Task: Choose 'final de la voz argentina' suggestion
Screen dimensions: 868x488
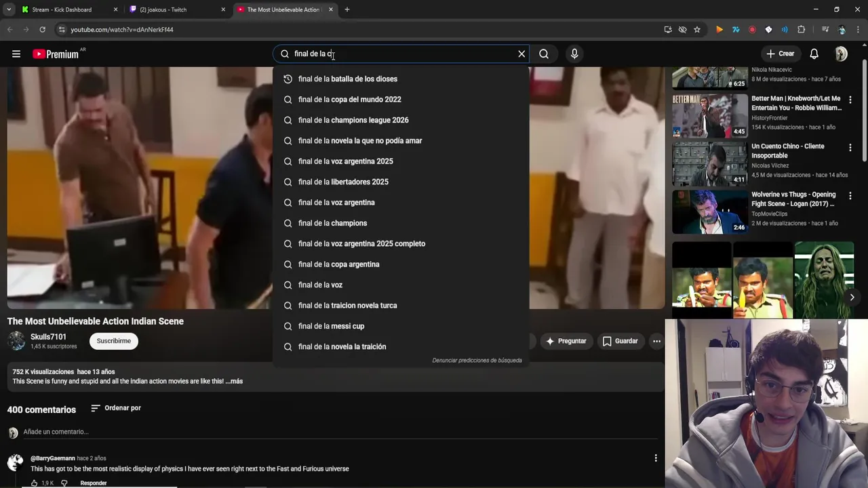Action: click(x=401, y=203)
